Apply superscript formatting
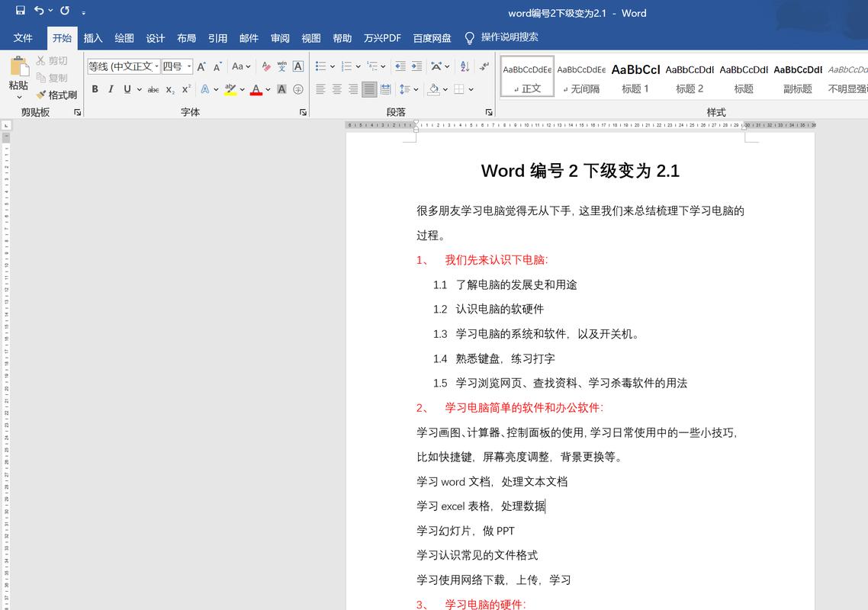The image size is (868, 610). [x=185, y=89]
